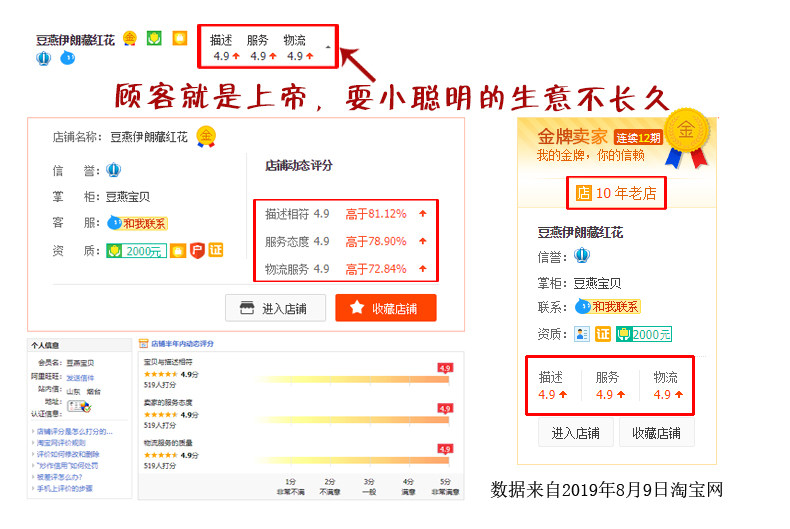This screenshot has width=790, height=529.
Task: Click 连续12期 red label
Action: tap(638, 137)
